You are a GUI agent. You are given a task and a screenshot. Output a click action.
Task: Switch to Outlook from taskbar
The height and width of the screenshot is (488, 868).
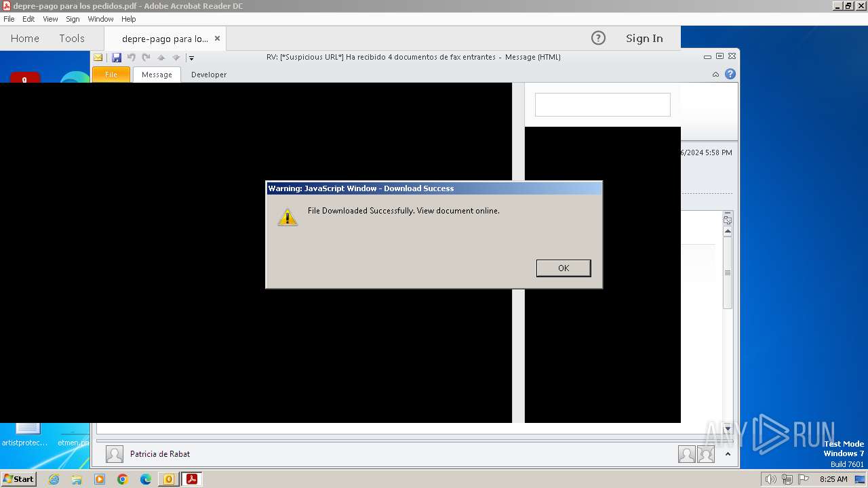[169, 479]
